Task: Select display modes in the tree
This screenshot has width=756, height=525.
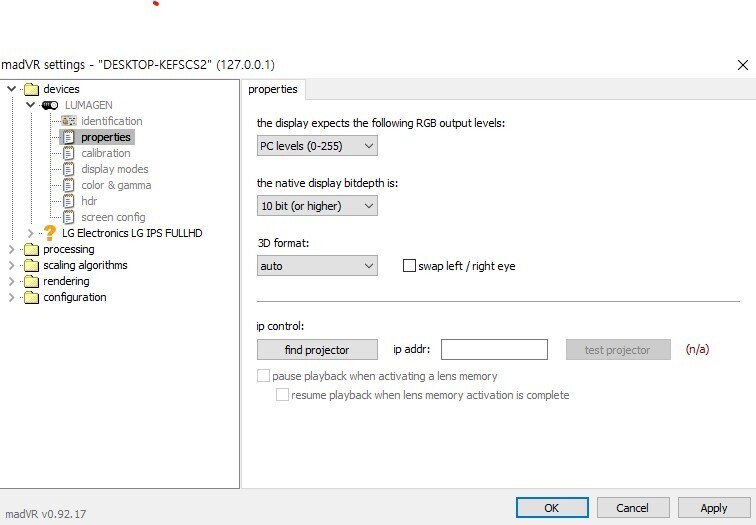Action: 115,169
